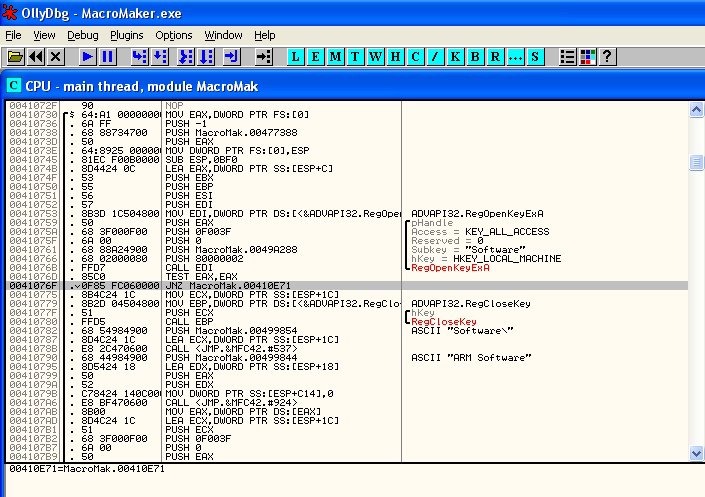Select MOV EAX,DWORD PTR DS:[EAX] line
Viewport: 705px width, 497px height.
[x=243, y=412]
